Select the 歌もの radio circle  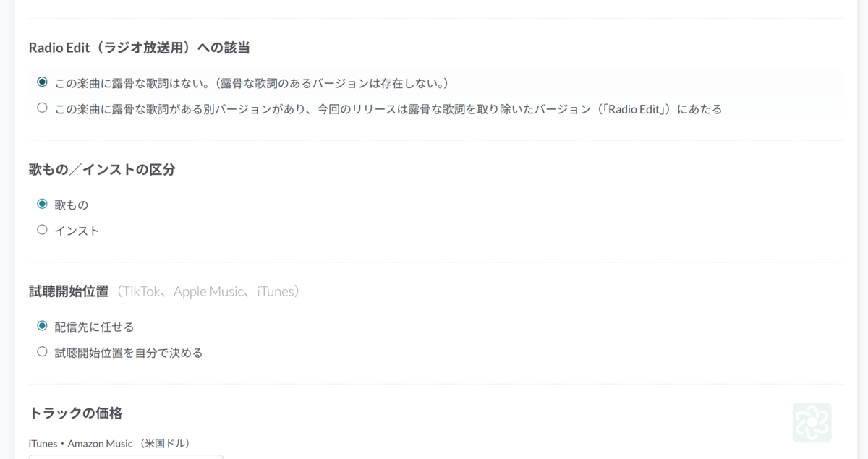pos(42,205)
